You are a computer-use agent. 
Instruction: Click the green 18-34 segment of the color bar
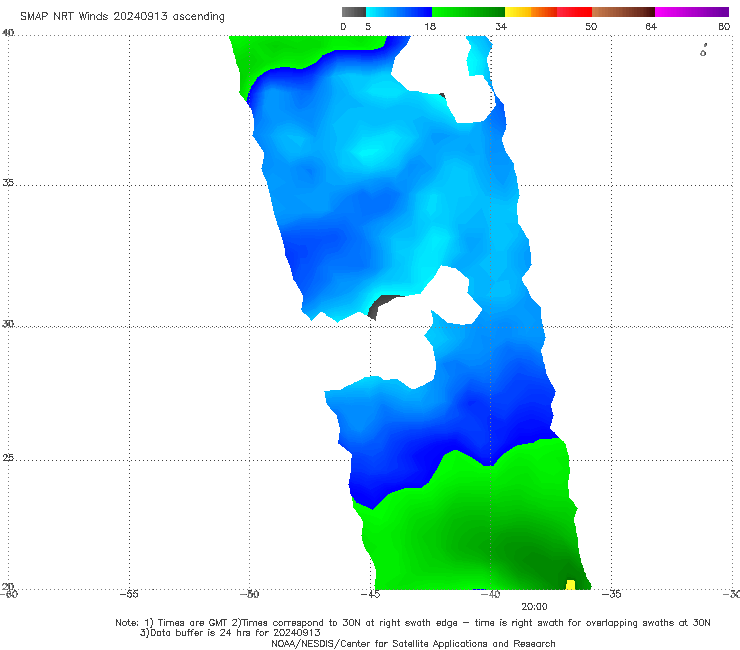point(468,12)
